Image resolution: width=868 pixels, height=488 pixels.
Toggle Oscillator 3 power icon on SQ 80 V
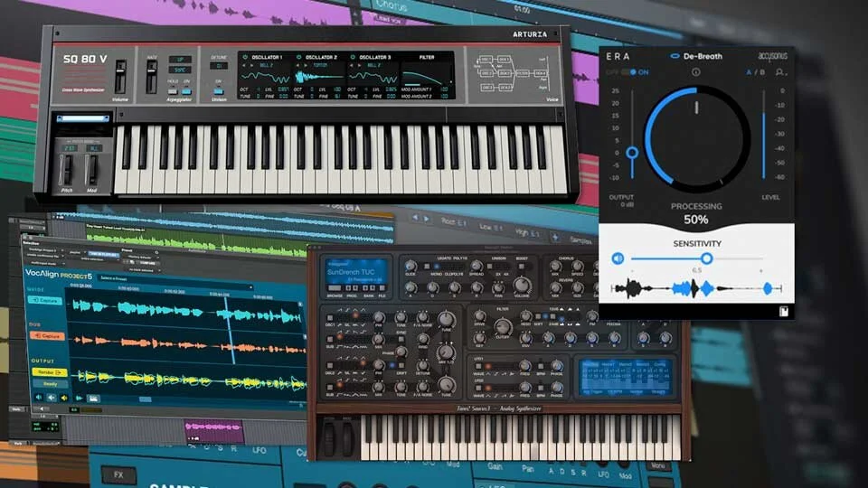(353, 57)
